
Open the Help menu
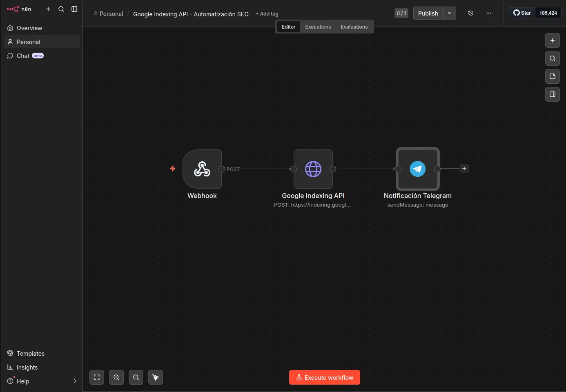point(42,381)
